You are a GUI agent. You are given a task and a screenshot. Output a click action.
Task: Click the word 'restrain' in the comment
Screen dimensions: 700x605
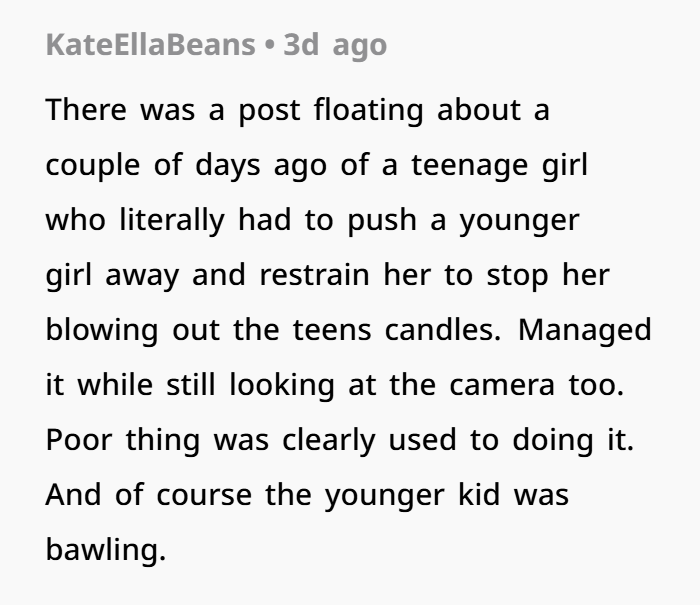314,275
